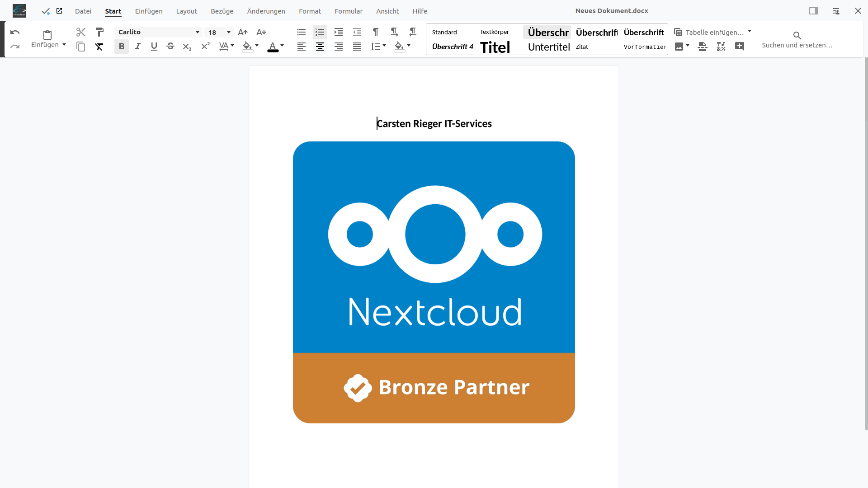This screenshot has height=488, width=868.
Task: Switch to the Änderungen tab
Action: pyautogui.click(x=266, y=11)
